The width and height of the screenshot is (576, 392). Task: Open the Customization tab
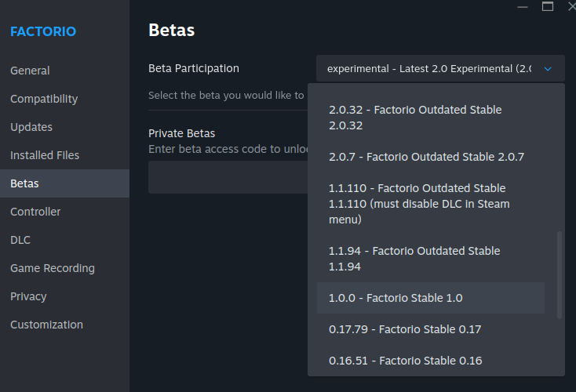46,325
